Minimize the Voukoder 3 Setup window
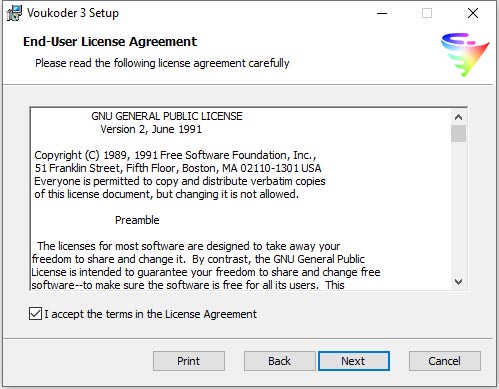The width and height of the screenshot is (499, 389). pyautogui.click(x=382, y=13)
